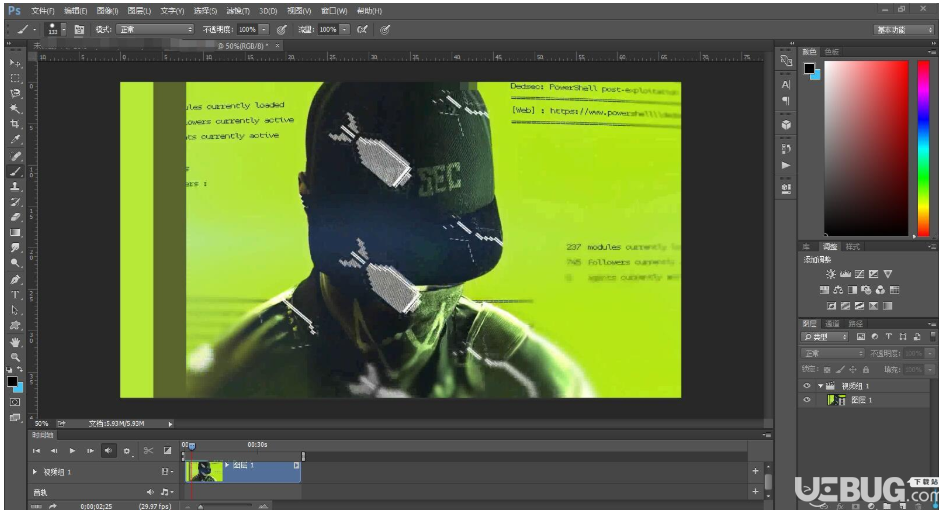
Task: Switch to the 样式 styles tab
Action: coord(852,247)
